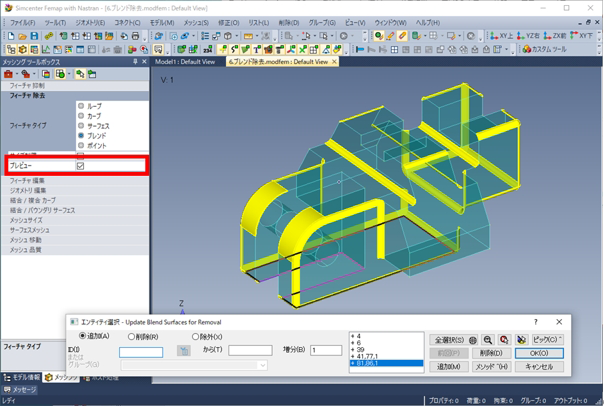
Task: Click the paint bucket highlight icon in the entity dialog
Action: (x=521, y=340)
